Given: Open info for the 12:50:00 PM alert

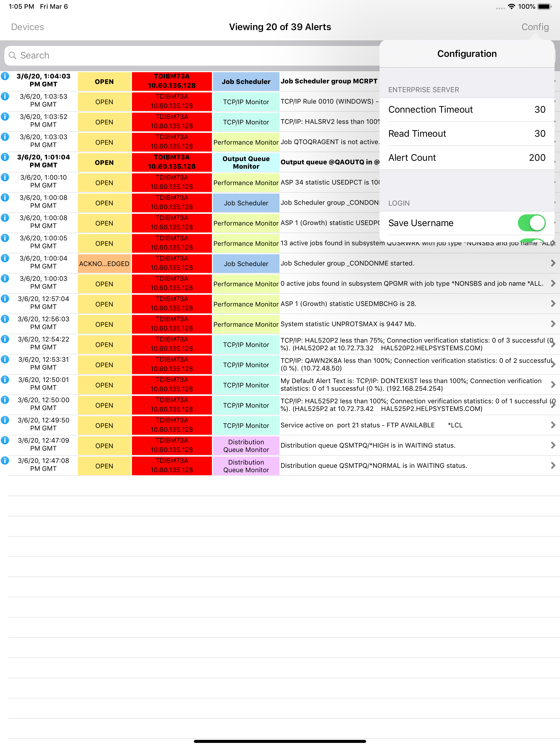Looking at the screenshot, I should pos(5,400).
